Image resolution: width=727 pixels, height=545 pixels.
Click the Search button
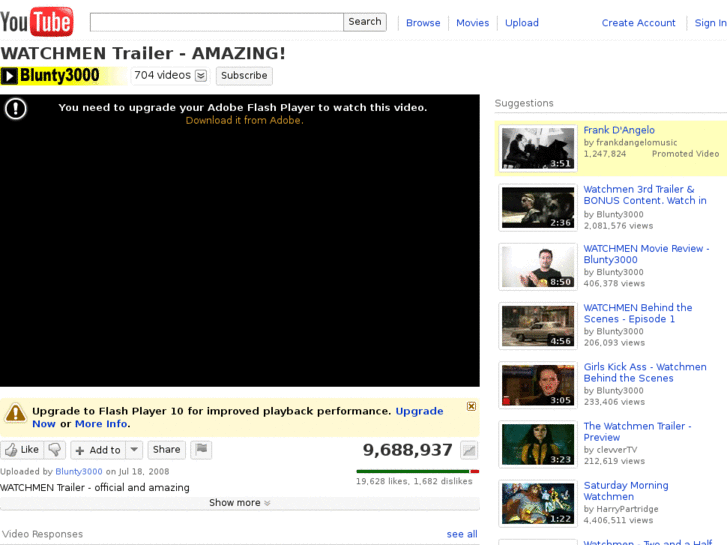(365, 22)
